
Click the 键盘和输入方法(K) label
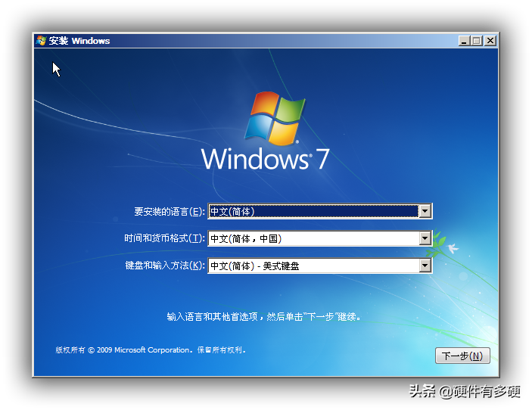click(x=165, y=266)
